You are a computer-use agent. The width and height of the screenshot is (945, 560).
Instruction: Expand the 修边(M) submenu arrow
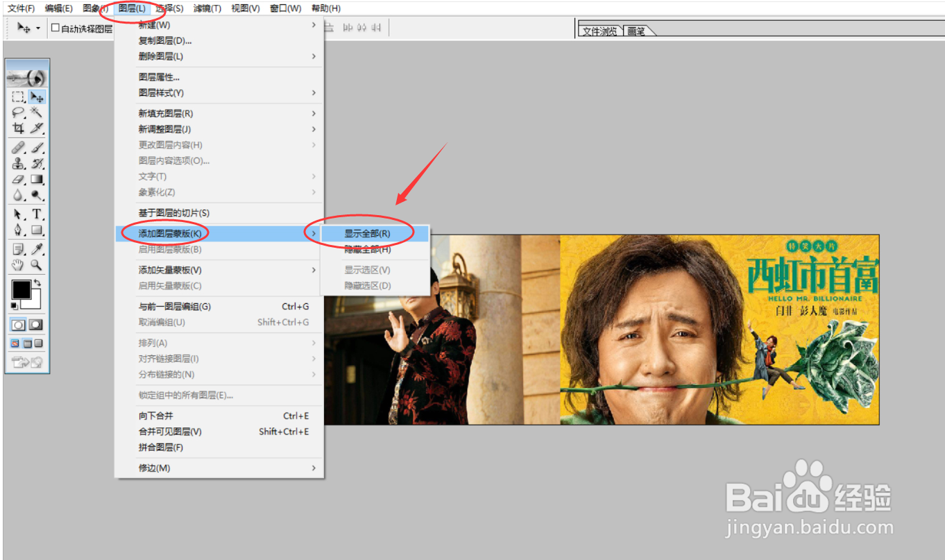pos(314,468)
